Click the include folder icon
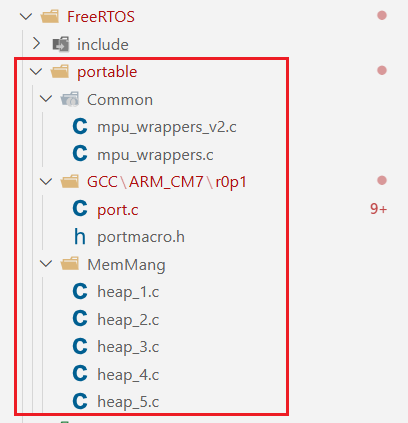The height and width of the screenshot is (423, 408). [x=61, y=44]
